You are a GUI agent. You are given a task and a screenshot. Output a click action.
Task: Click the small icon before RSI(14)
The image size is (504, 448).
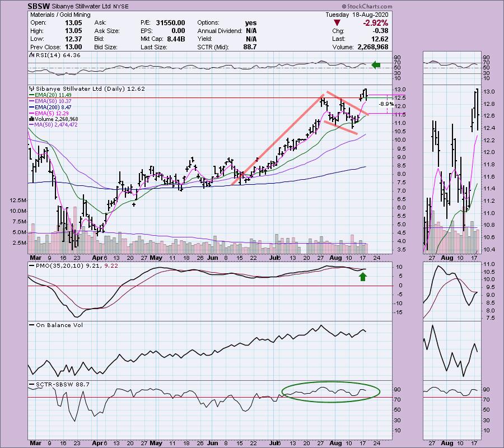coord(32,55)
